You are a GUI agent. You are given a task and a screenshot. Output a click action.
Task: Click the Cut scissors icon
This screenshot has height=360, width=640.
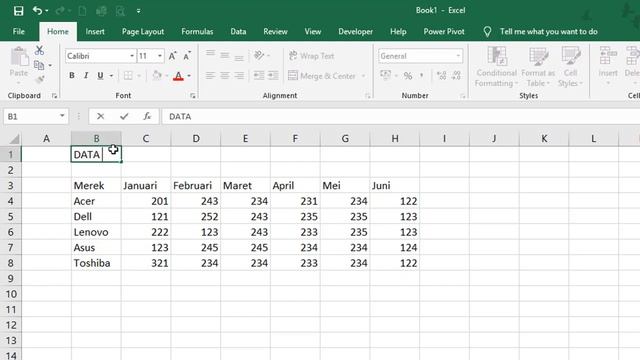(x=39, y=51)
